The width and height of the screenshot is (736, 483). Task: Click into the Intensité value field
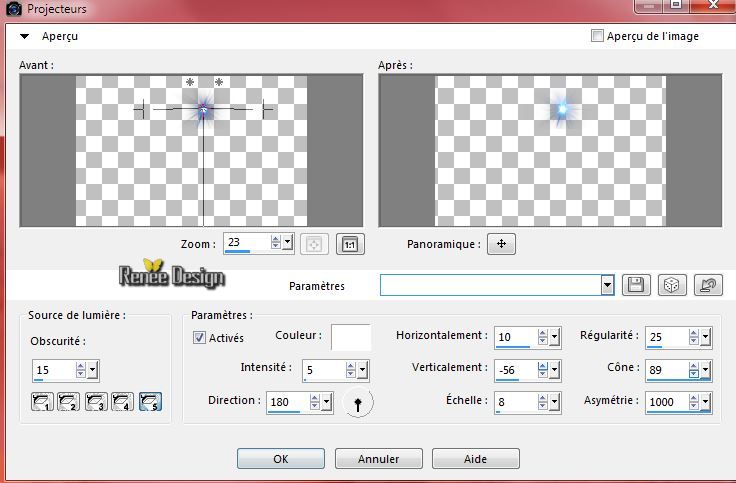pos(324,370)
